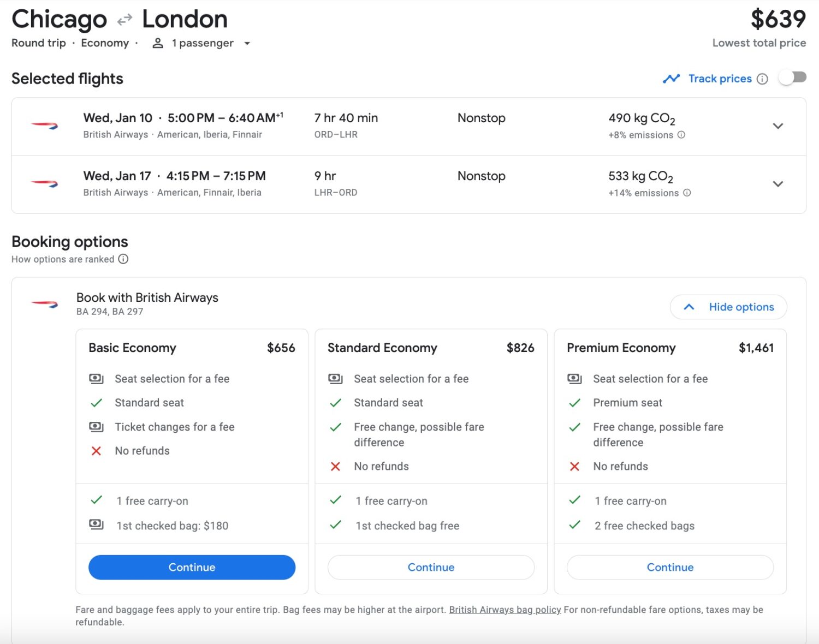Open the +14% emissions info icon
Screen dimensions: 819x644
686,193
